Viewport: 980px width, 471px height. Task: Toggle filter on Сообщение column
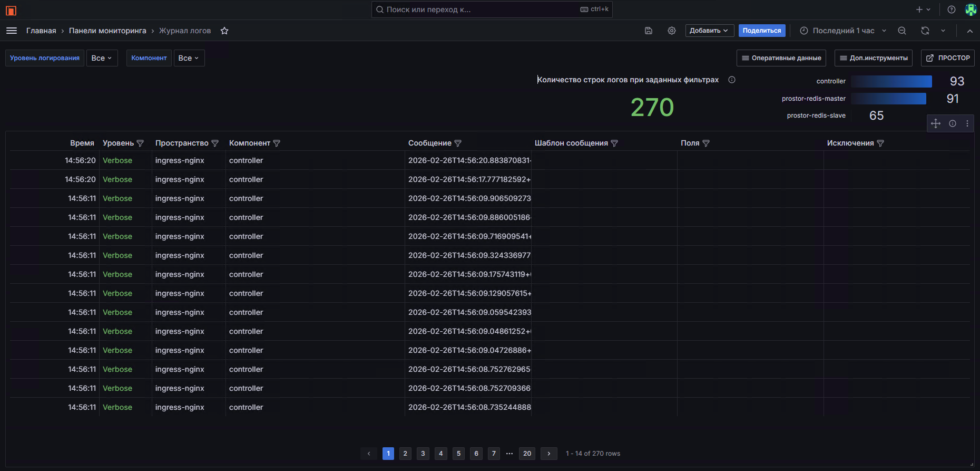tap(458, 143)
